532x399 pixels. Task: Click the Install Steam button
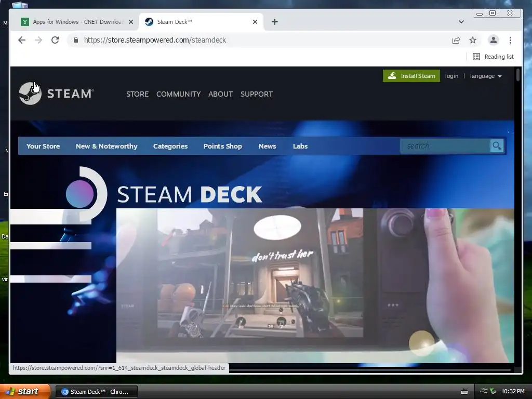pyautogui.click(x=411, y=76)
